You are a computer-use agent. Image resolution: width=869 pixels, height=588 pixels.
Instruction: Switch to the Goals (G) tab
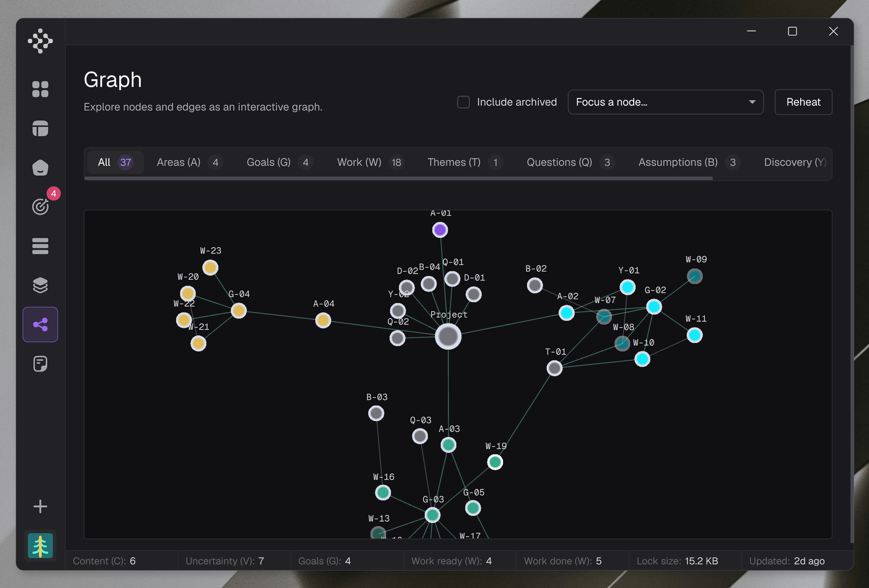coord(279,162)
